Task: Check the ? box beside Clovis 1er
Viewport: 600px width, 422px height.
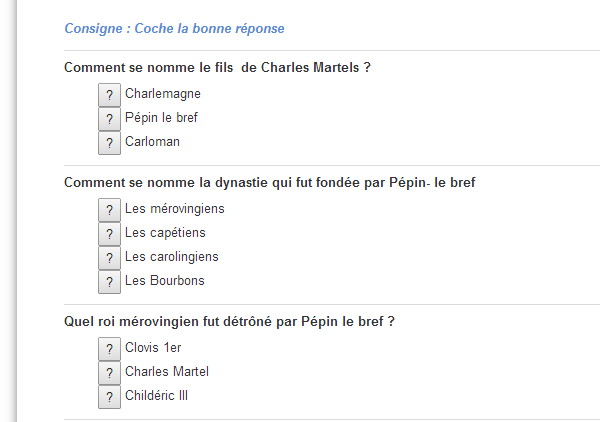Action: (x=109, y=349)
